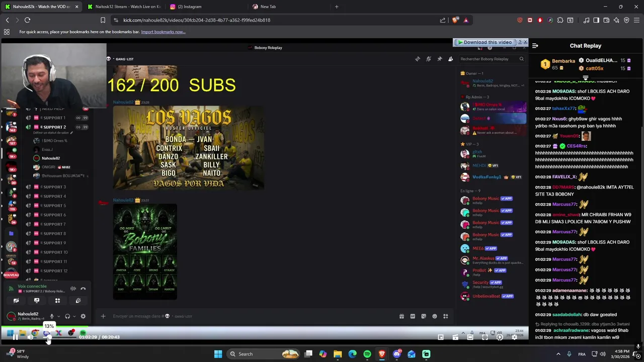Open Brave browser taskbar icon
This screenshot has height=362, width=644.
pyautogui.click(x=382, y=354)
